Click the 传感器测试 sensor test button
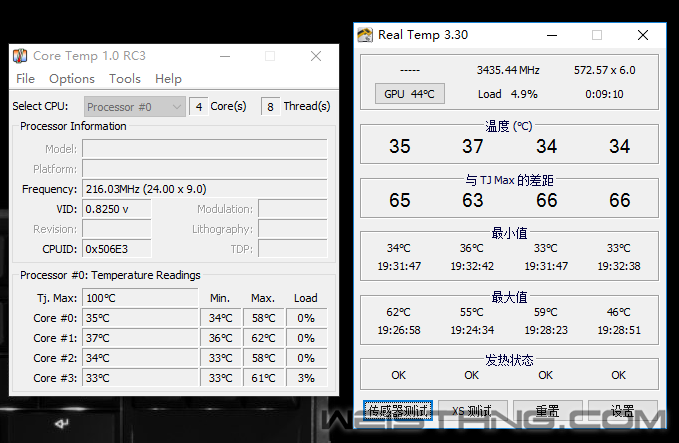This screenshot has height=443, width=679. [x=398, y=410]
